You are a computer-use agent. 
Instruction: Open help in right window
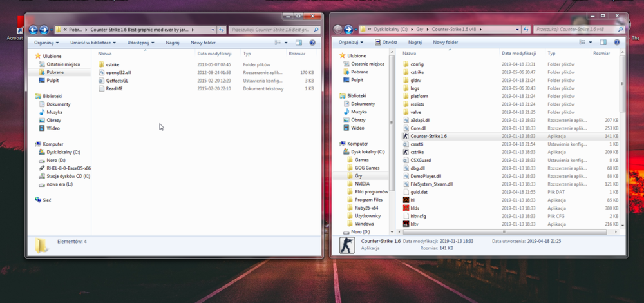pos(616,43)
